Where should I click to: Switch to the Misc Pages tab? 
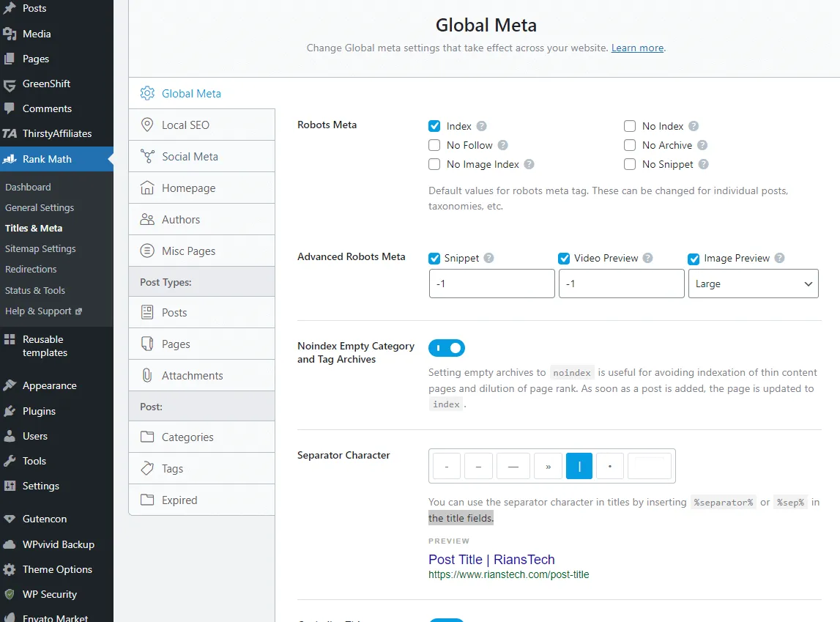[188, 251]
